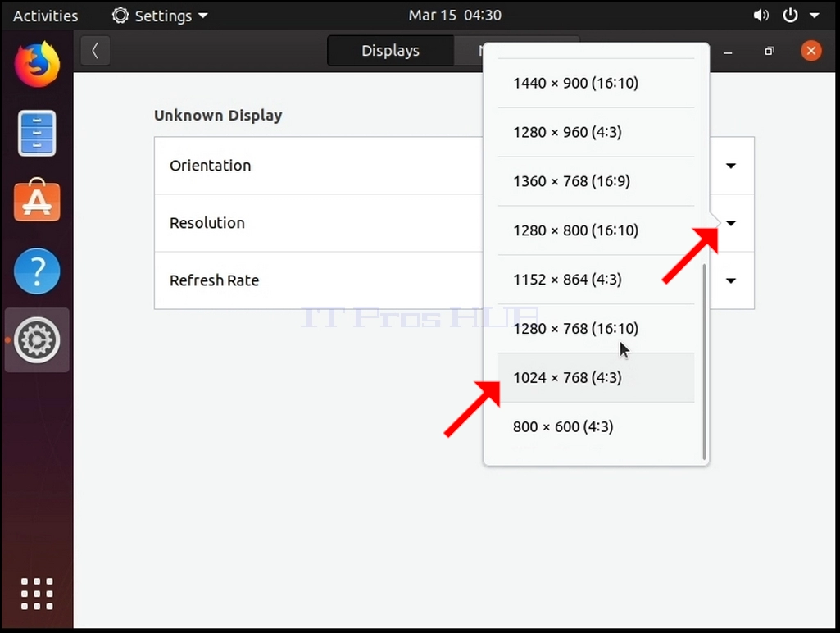
Task: Launch the Files manager dock icon
Action: tap(37, 133)
